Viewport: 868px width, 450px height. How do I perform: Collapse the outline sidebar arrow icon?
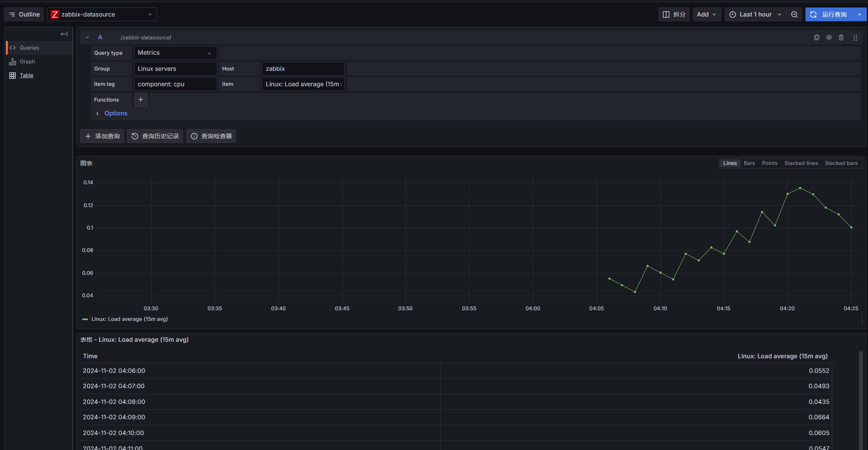[64, 34]
